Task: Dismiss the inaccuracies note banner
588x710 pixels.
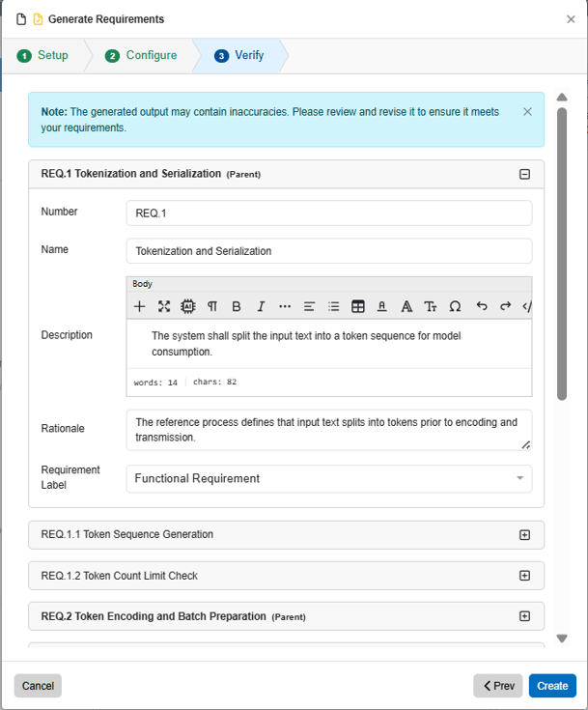Action: click(527, 112)
